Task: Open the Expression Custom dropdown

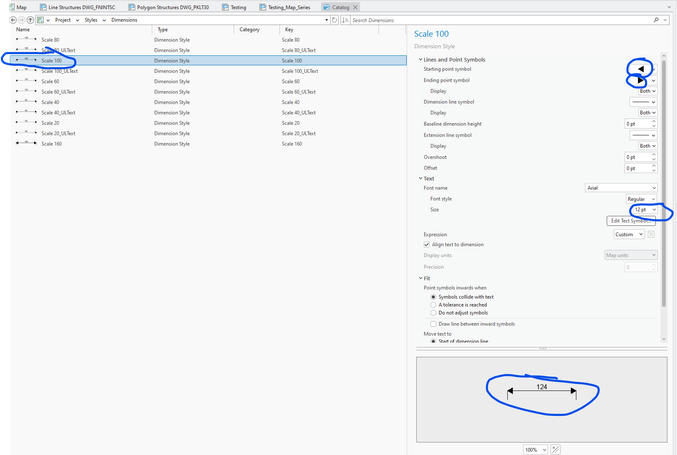Action: point(629,234)
